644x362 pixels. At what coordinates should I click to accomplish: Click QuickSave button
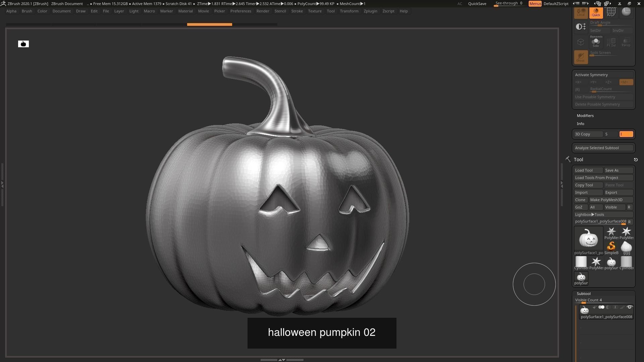(x=477, y=4)
